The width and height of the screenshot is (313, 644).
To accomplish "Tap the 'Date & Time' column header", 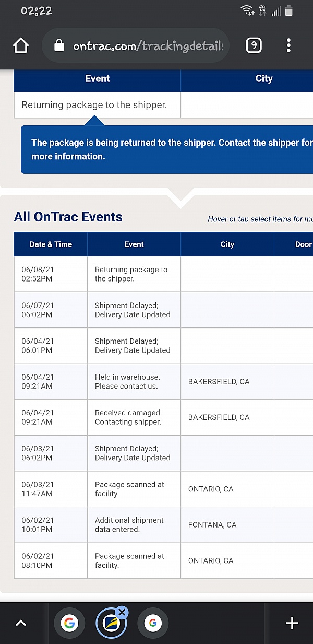I will point(50,244).
